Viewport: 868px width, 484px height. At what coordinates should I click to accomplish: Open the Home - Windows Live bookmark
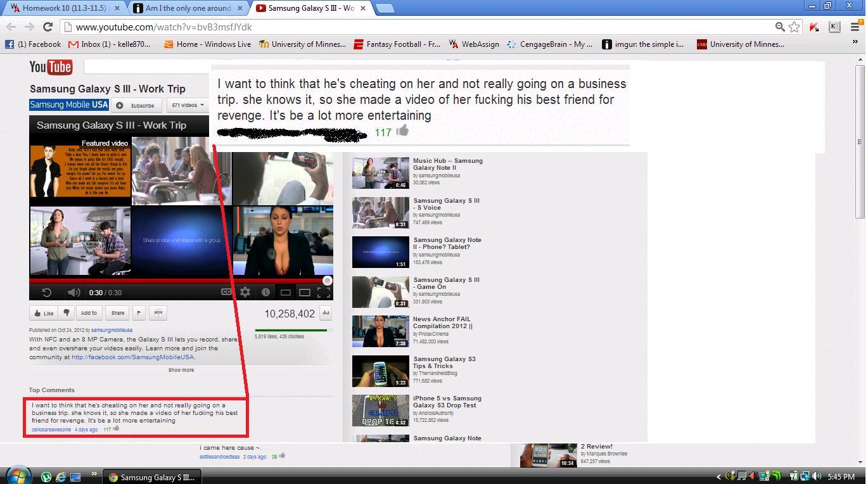(x=207, y=44)
